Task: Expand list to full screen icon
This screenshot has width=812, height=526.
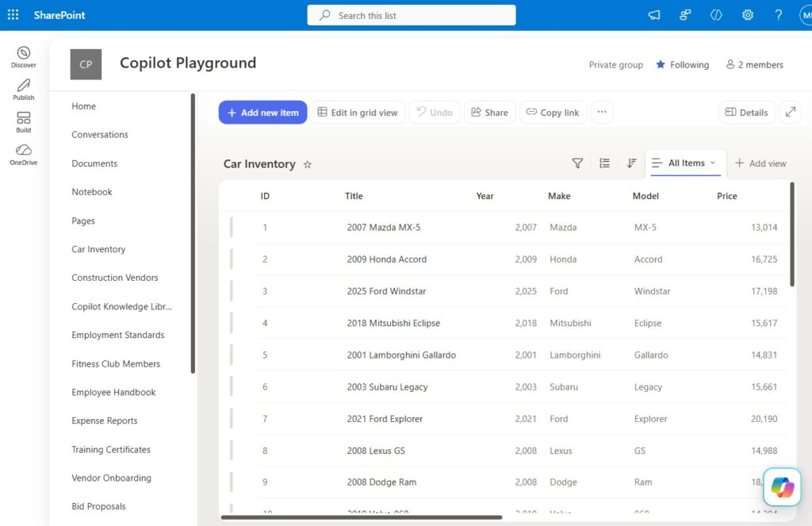Action: pyautogui.click(x=791, y=112)
